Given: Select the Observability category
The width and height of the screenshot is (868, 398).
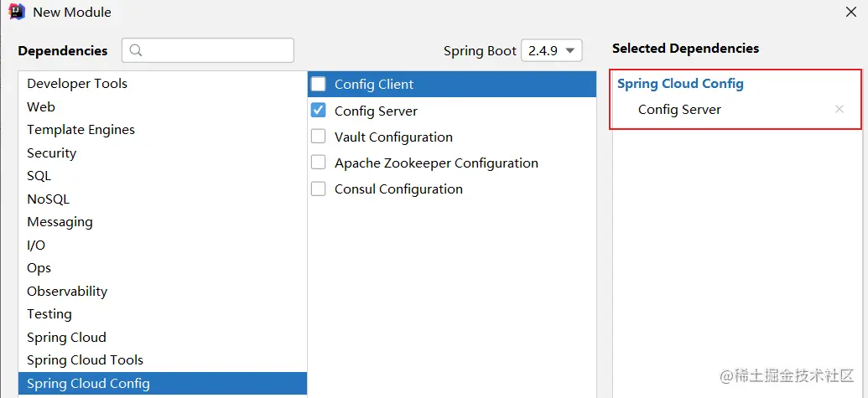Looking at the screenshot, I should pos(163,292).
